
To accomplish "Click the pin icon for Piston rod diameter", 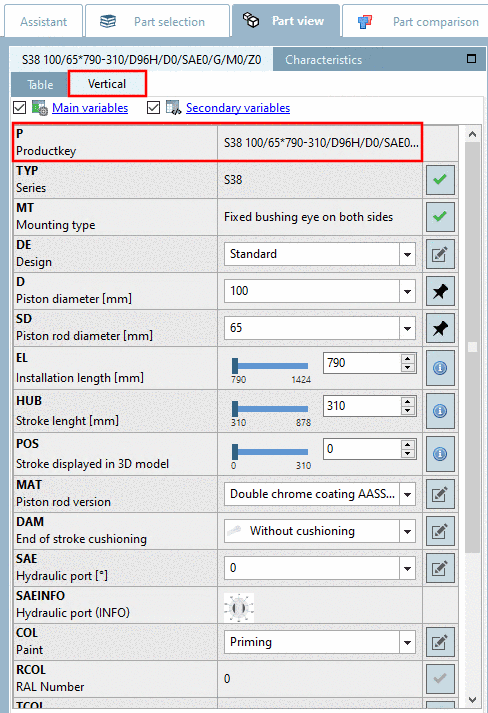I will pos(440,328).
